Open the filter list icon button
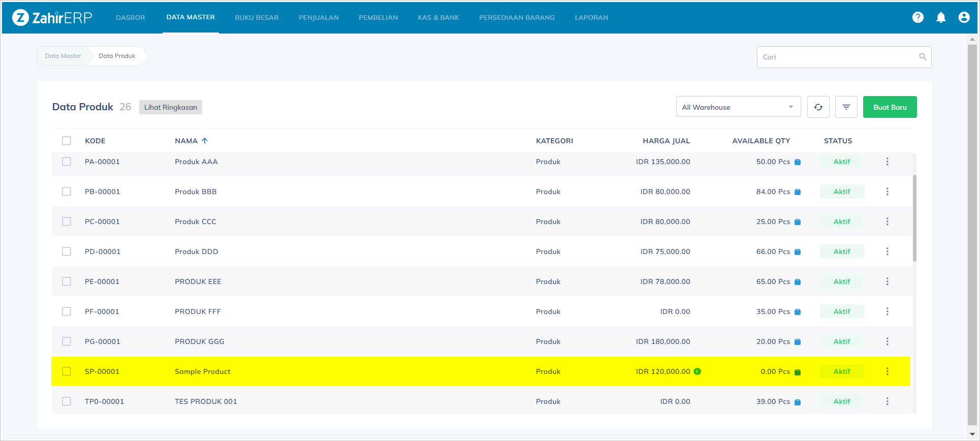980x441 pixels. pyautogui.click(x=846, y=107)
